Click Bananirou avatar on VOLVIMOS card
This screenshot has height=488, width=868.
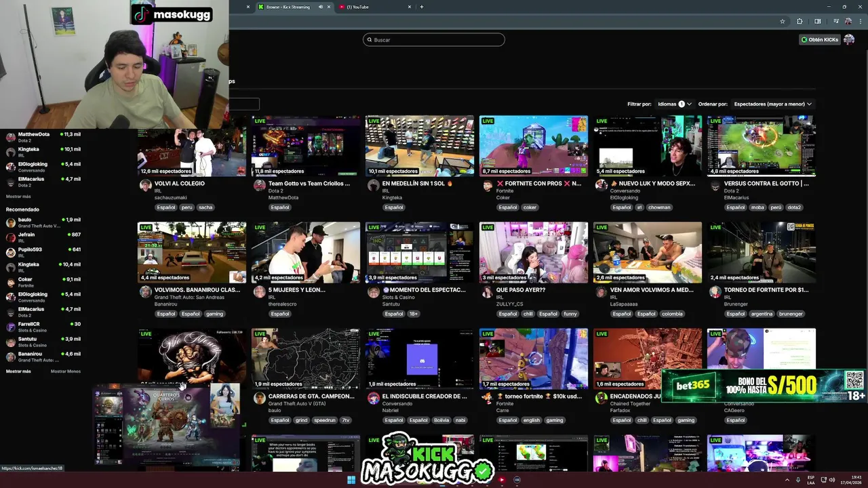tap(145, 291)
